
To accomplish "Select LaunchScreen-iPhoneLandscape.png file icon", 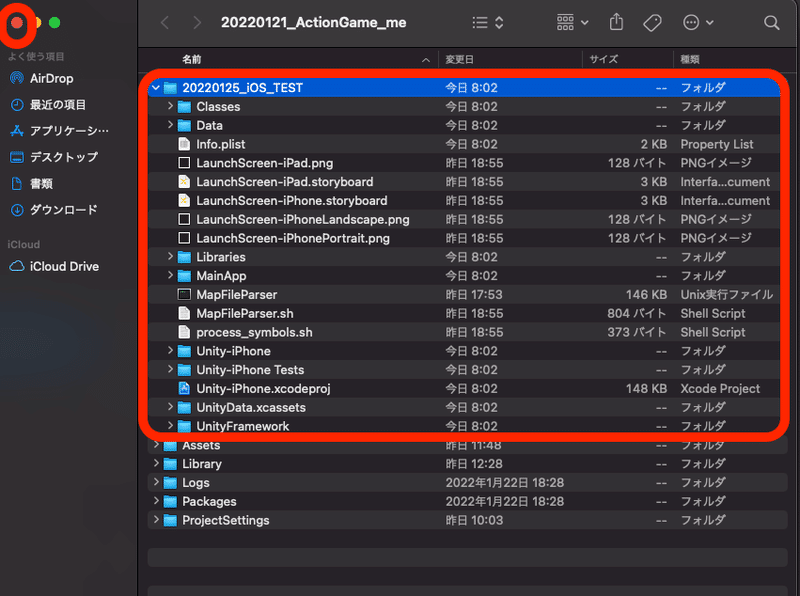I will coord(184,219).
